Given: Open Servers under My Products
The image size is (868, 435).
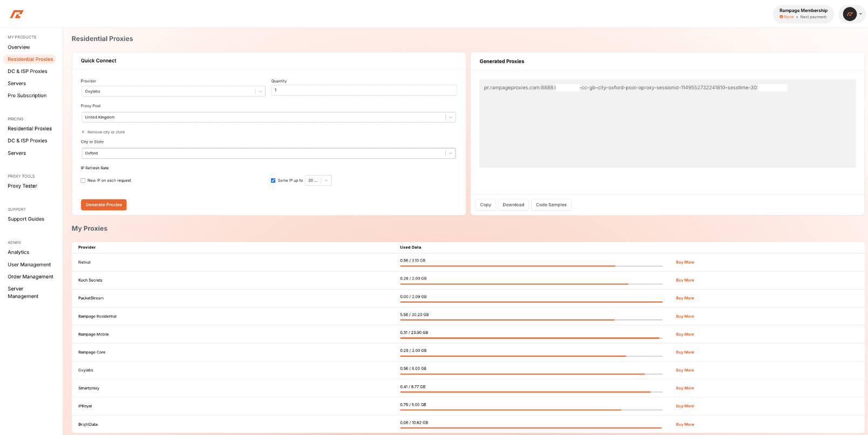Looking at the screenshot, I should (17, 84).
